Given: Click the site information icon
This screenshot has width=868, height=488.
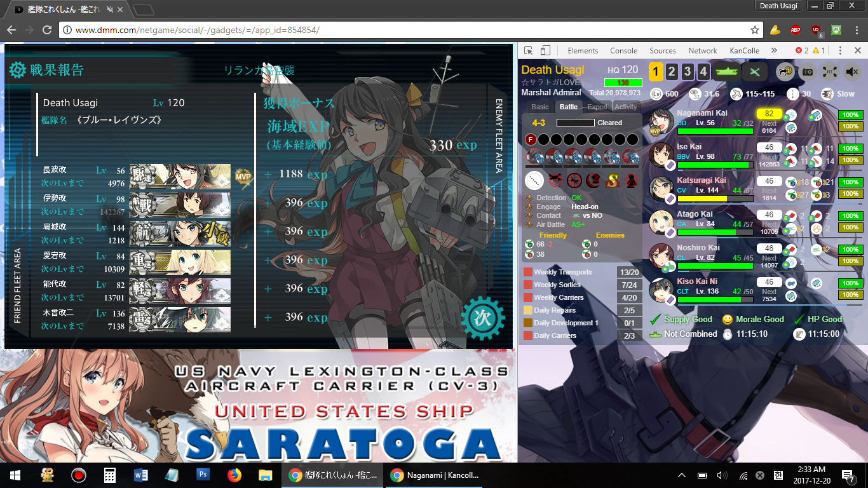Looking at the screenshot, I should (x=67, y=30).
